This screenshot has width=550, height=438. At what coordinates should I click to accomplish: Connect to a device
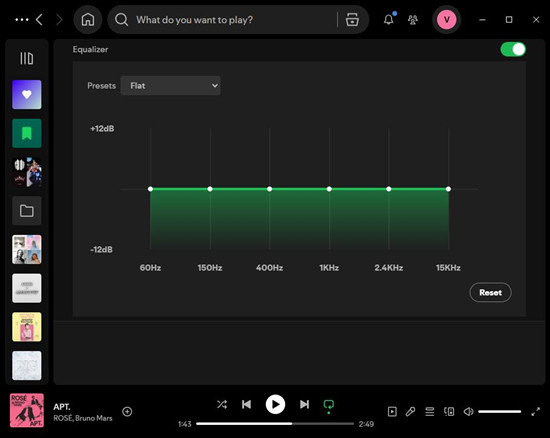tap(449, 411)
